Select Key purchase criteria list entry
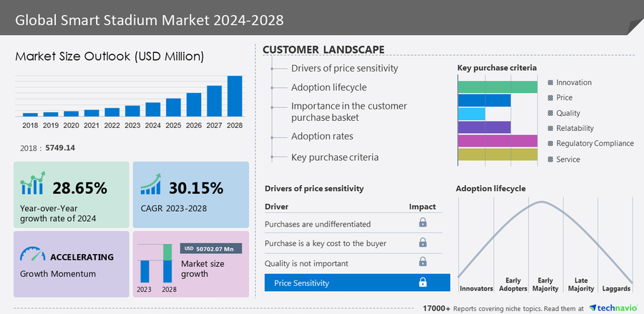The width and height of the screenshot is (644, 314). (334, 157)
